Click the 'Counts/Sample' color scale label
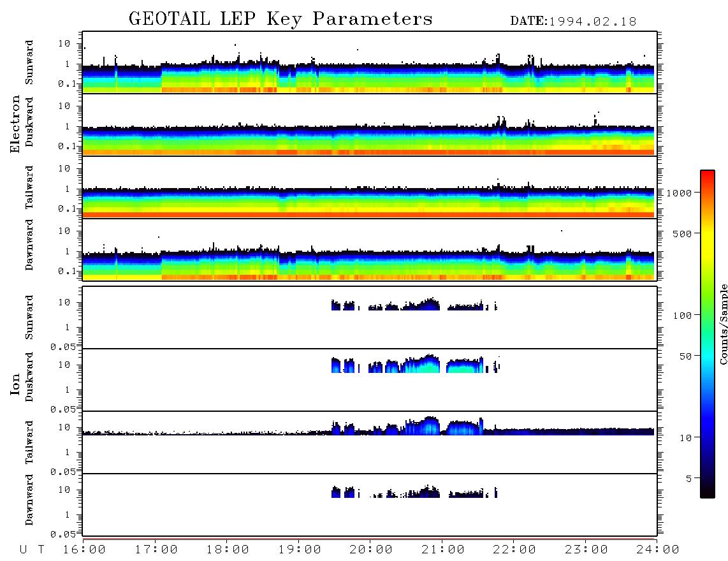 [724, 324]
